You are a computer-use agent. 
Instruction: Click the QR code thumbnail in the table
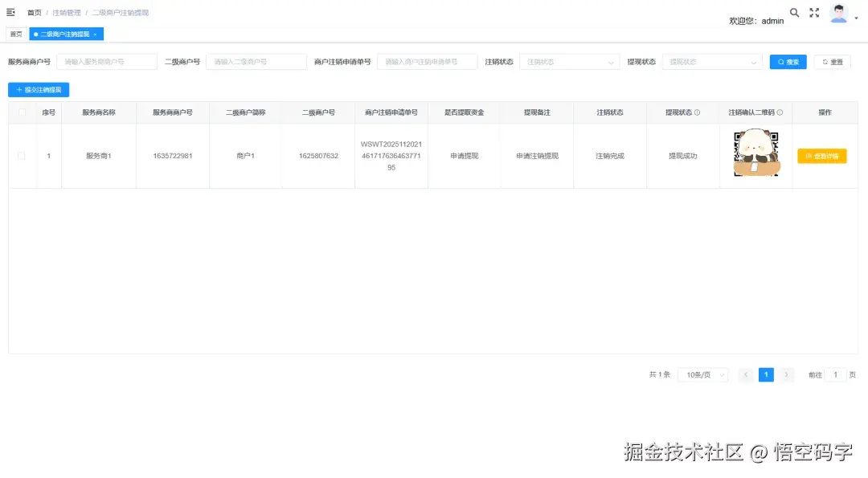tap(755, 156)
